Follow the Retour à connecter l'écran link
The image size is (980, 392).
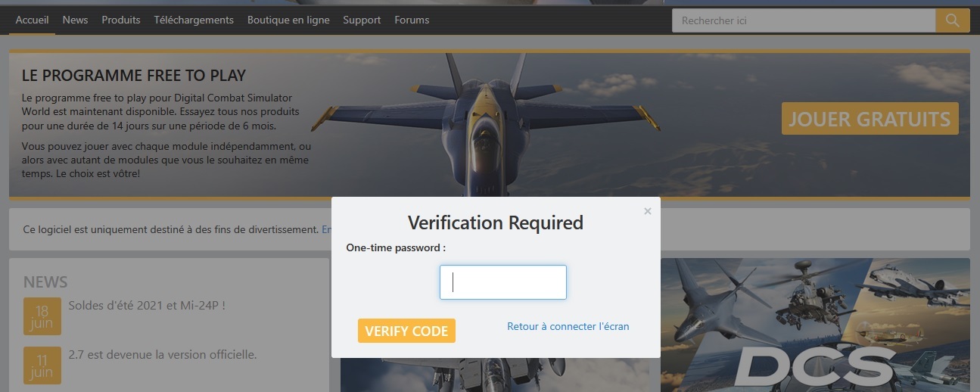568,326
